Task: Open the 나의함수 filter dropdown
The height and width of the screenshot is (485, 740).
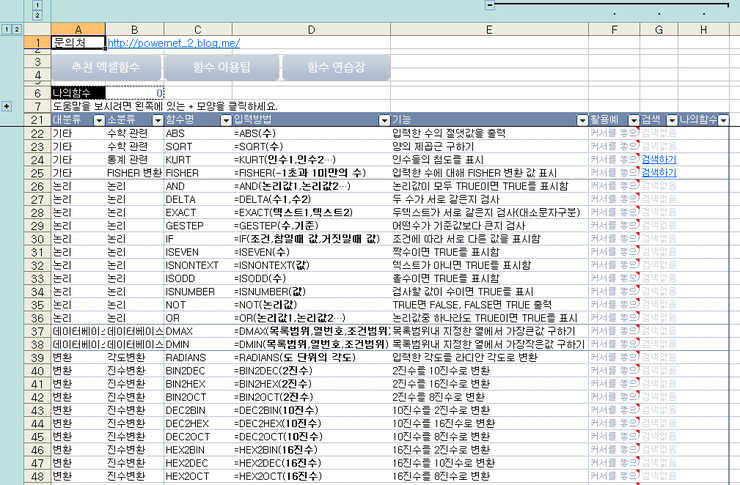Action: (x=723, y=120)
